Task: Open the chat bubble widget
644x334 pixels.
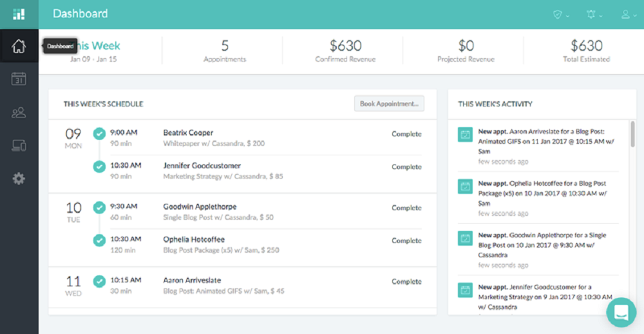Action: click(621, 313)
